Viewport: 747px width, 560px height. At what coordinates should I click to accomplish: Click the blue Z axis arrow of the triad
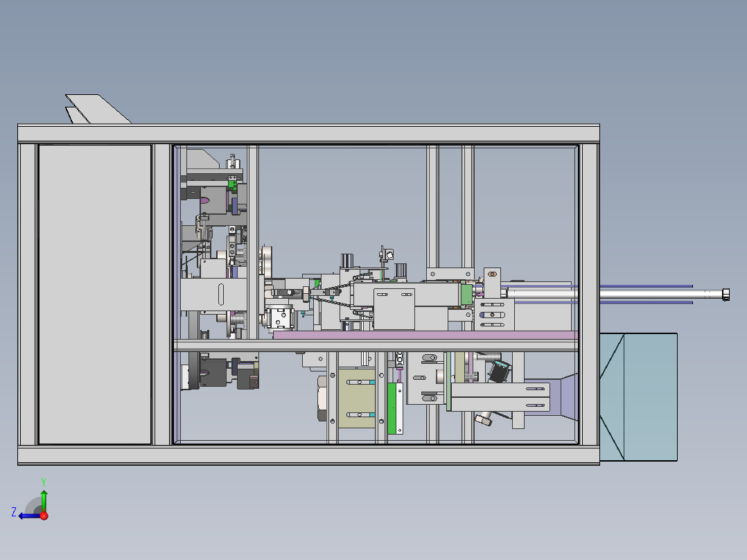28,516
